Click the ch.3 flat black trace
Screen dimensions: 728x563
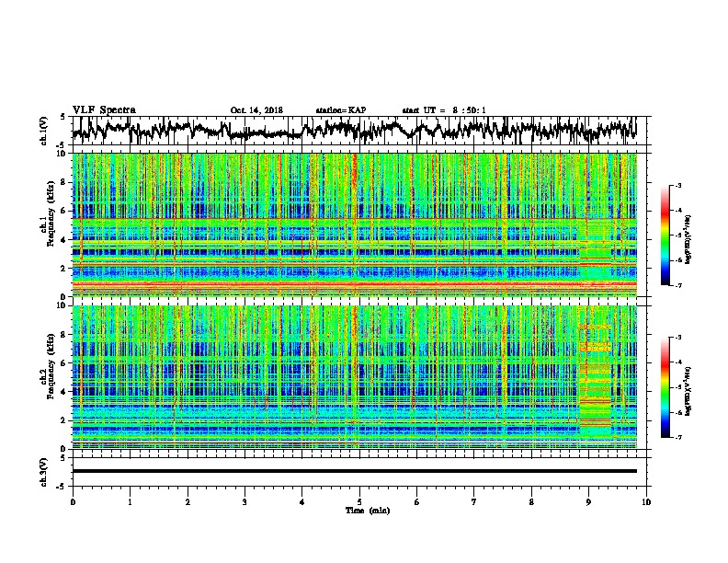point(355,471)
